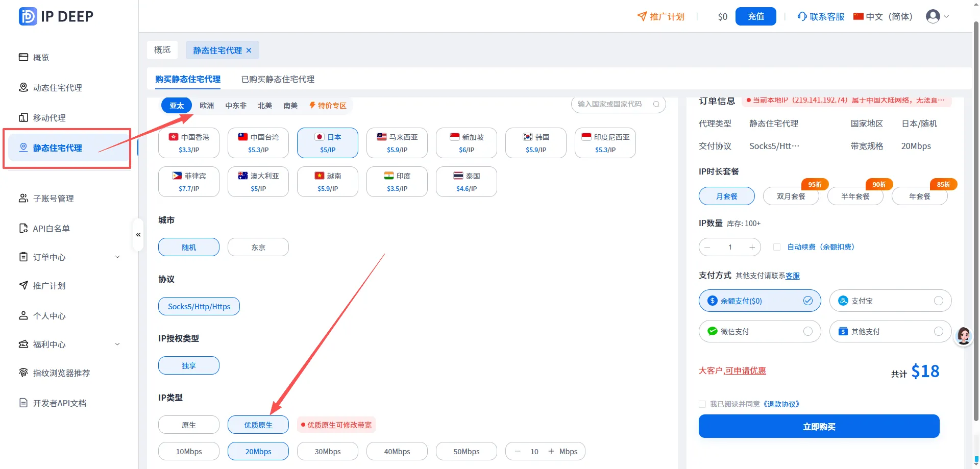Screen dimensions: 980x469
Task: Choose the 新加坡 country card
Action: click(x=467, y=143)
